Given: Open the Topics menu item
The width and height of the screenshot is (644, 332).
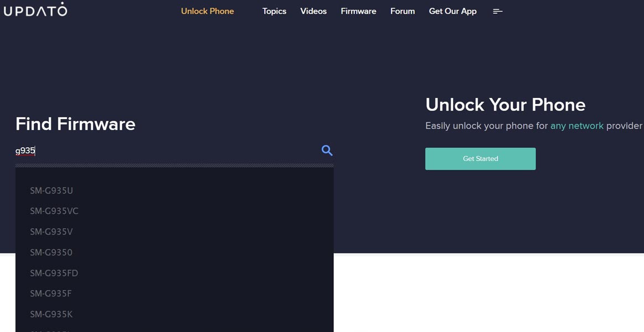Looking at the screenshot, I should click(x=274, y=12).
